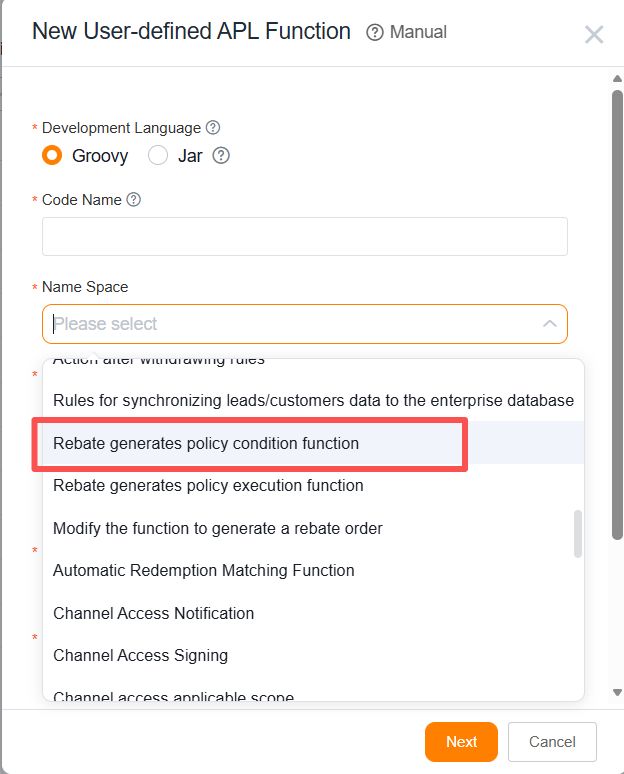Click the dropdown list scrollbar thumb
The width and height of the screenshot is (624, 774).
tap(578, 534)
